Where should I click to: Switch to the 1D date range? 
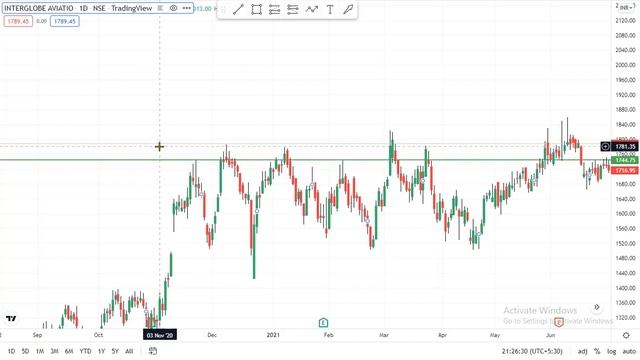(x=11, y=351)
